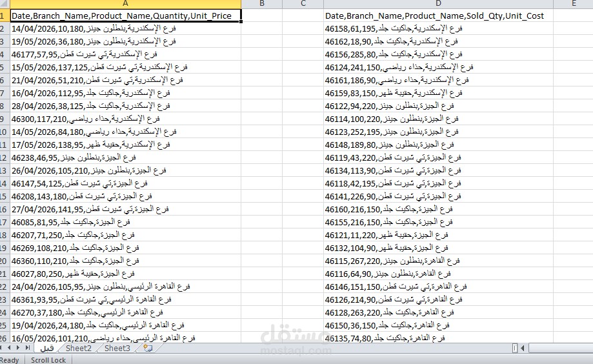Select column C header

click(x=303, y=4)
